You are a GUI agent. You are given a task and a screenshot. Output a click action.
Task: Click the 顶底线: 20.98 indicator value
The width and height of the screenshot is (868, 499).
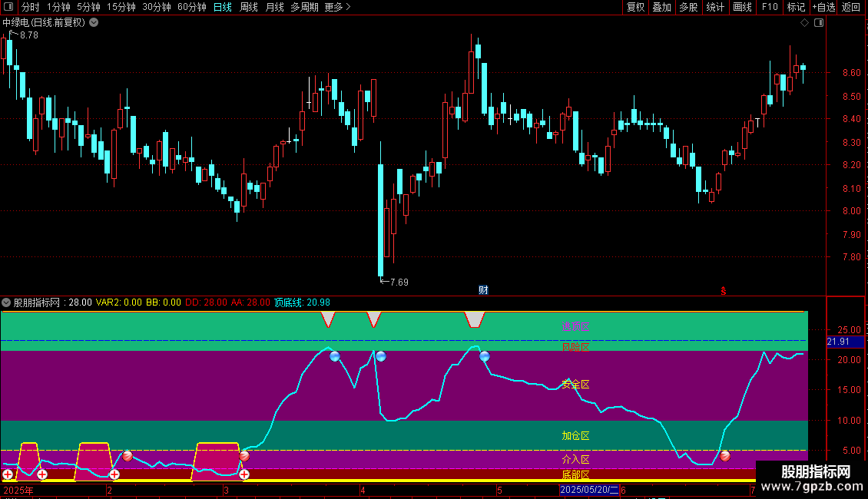point(302,302)
